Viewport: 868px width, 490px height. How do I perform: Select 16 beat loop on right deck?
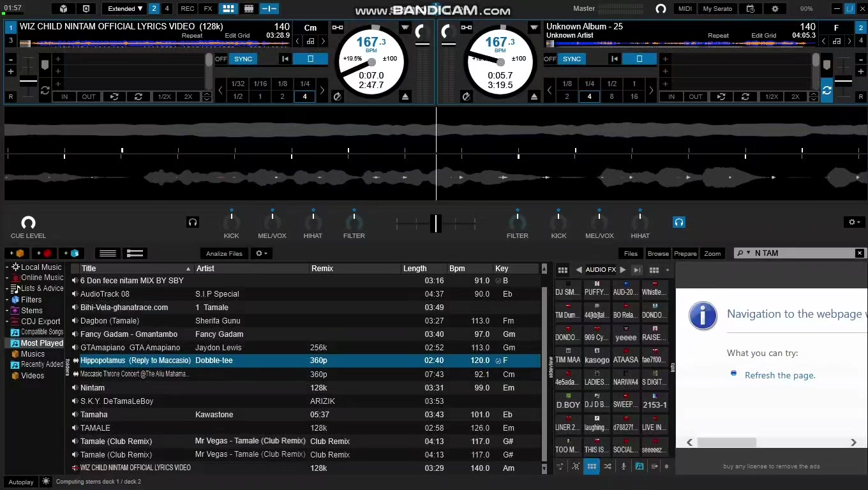pyautogui.click(x=634, y=97)
